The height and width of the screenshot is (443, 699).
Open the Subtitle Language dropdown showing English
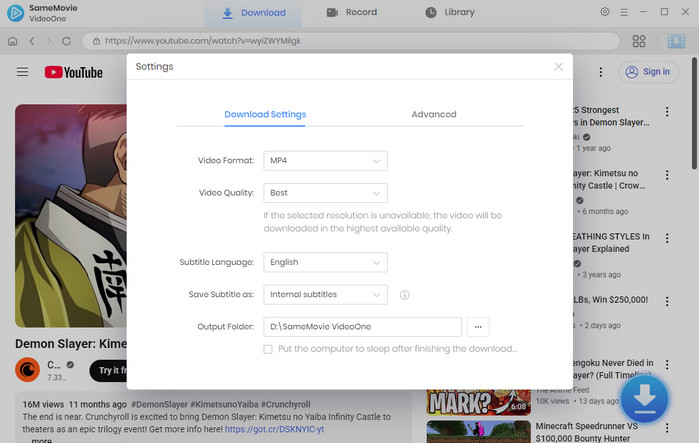coord(325,263)
